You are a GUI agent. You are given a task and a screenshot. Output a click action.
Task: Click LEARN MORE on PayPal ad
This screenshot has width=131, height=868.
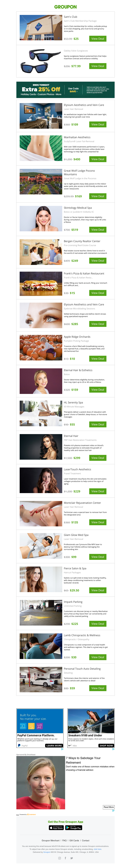click(54, 746)
